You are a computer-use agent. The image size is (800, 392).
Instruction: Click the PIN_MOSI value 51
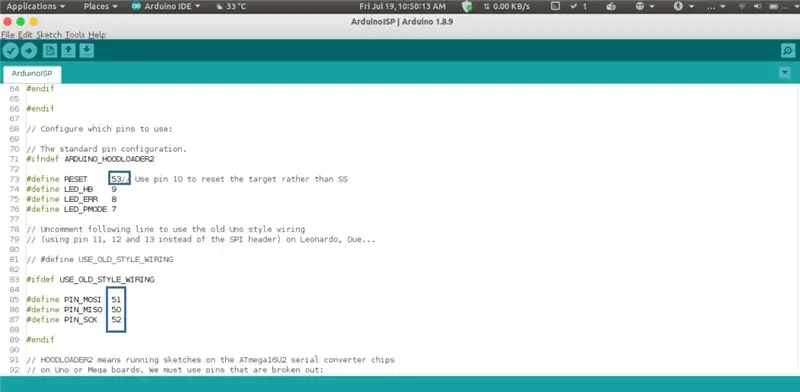[x=116, y=300]
